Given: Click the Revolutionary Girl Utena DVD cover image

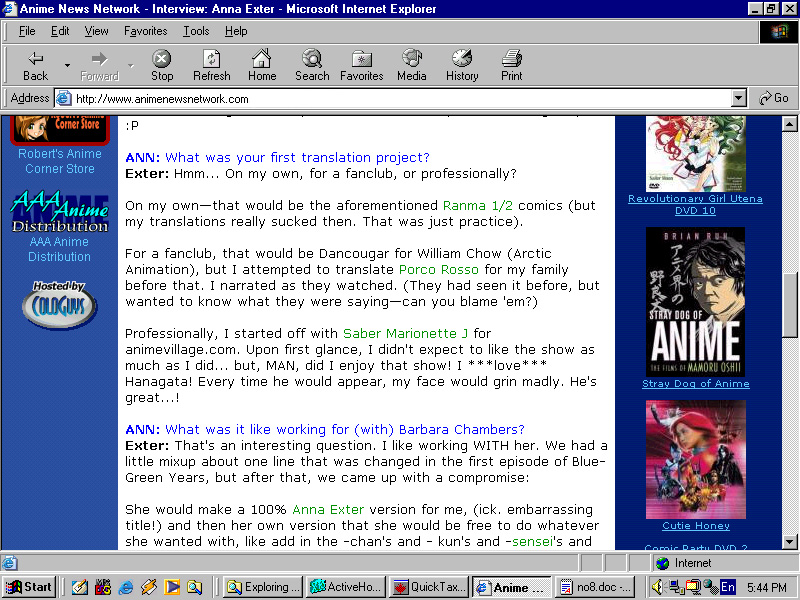Looking at the screenshot, I should [x=695, y=154].
